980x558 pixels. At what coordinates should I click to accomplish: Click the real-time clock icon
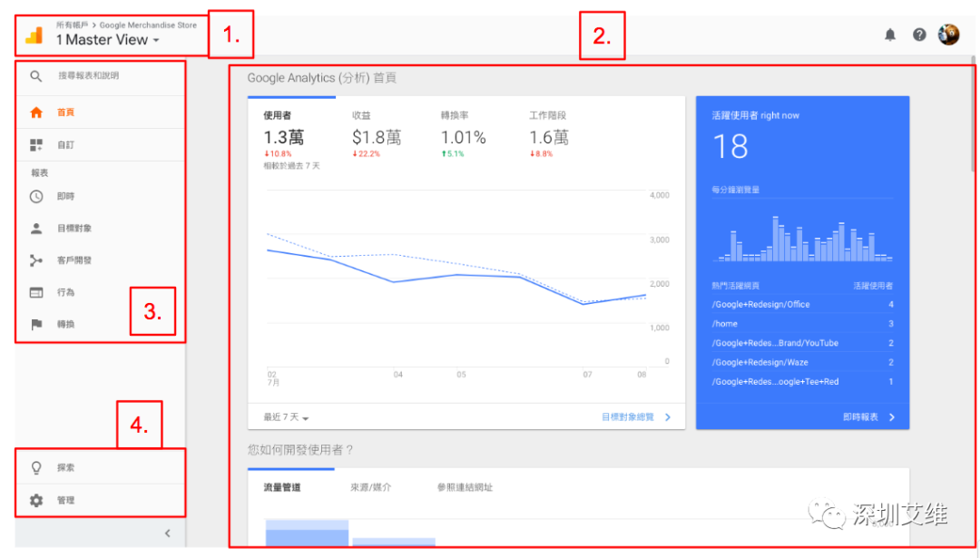click(x=36, y=197)
